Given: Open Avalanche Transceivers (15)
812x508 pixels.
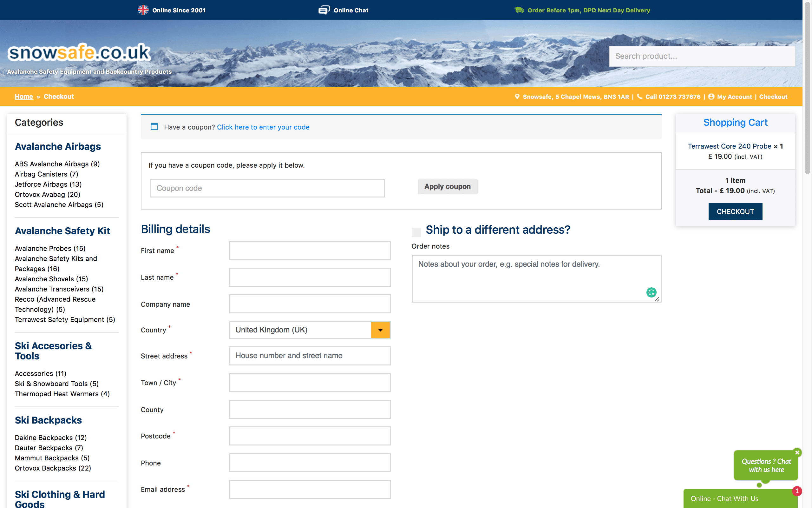Looking at the screenshot, I should 59,289.
